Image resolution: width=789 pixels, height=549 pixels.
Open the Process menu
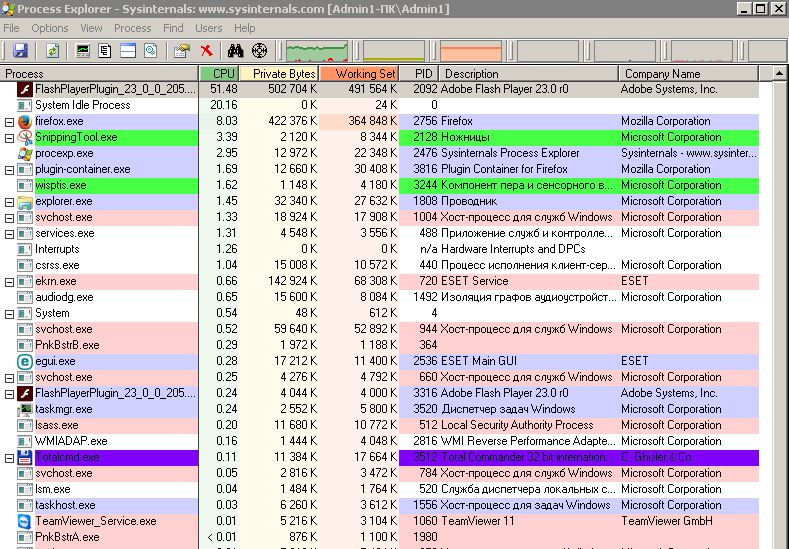point(132,28)
